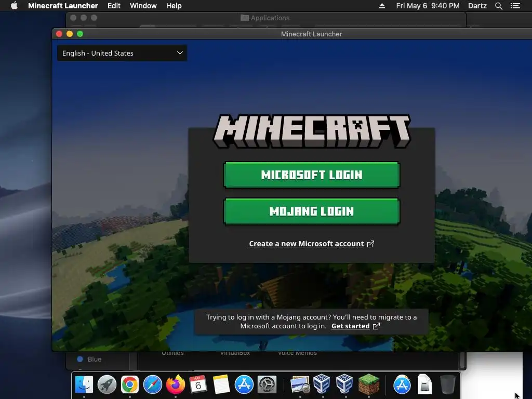Click the date and time in menu bar
The image size is (532, 399).
tap(428, 6)
